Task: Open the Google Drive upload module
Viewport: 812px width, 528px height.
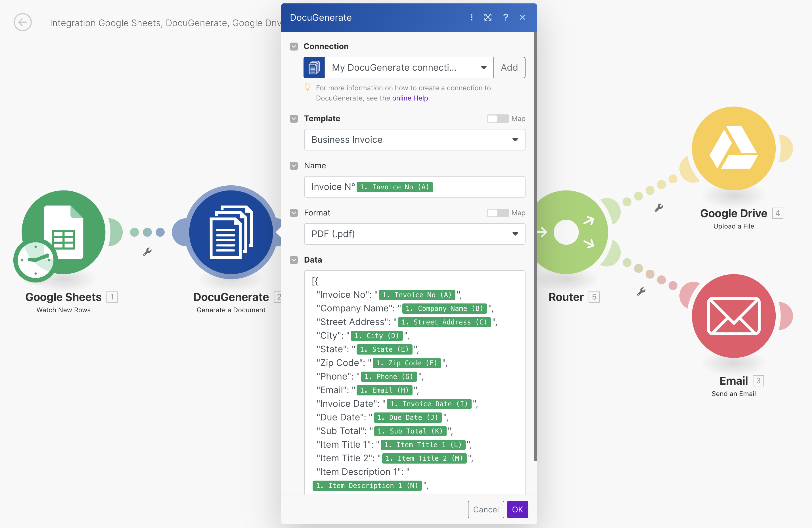Action: pos(734,148)
